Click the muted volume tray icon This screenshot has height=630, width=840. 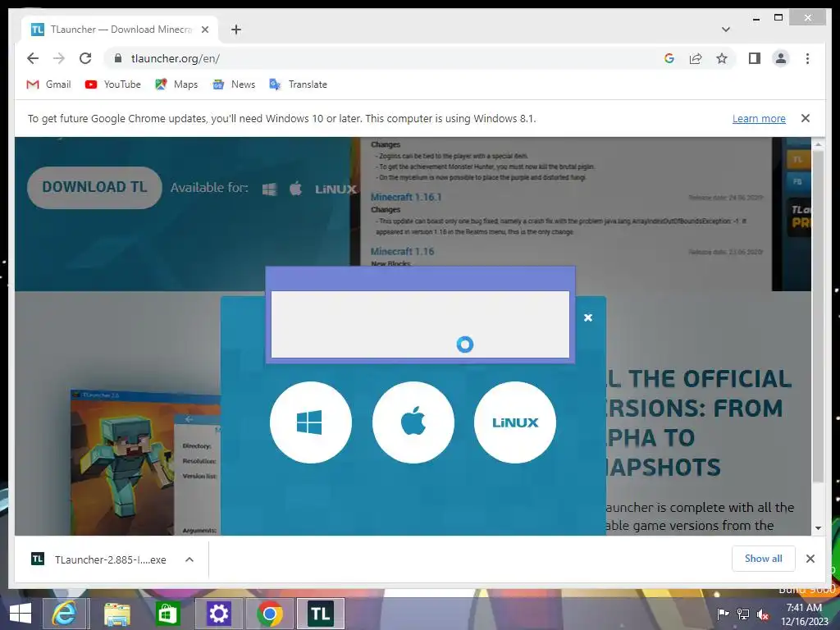pos(763,614)
